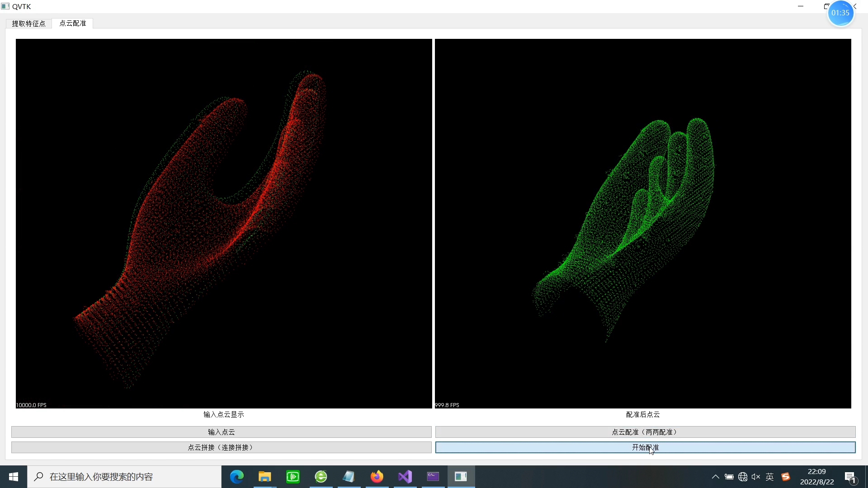Launch Firefox from the taskbar

click(377, 477)
